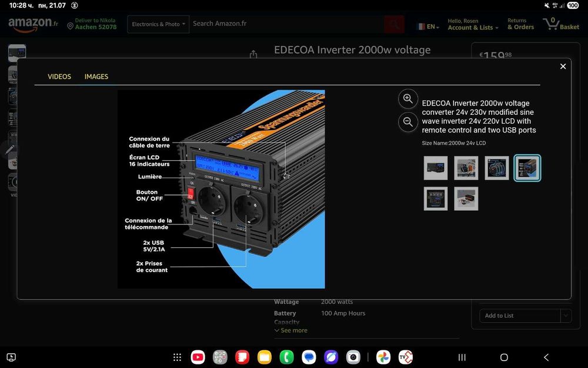This screenshot has width=588, height=368.
Task: Open the Calculator app in taskbar
Action: point(220,357)
